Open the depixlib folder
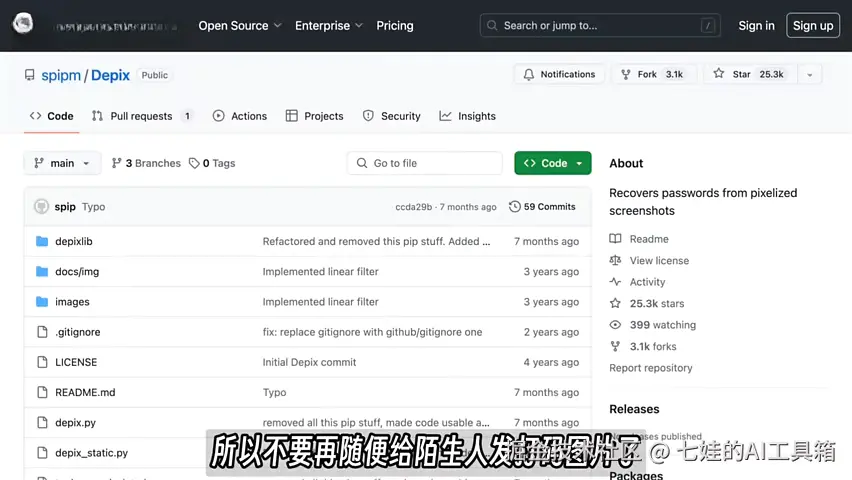Screen dimensions: 852x480 [x=74, y=241]
